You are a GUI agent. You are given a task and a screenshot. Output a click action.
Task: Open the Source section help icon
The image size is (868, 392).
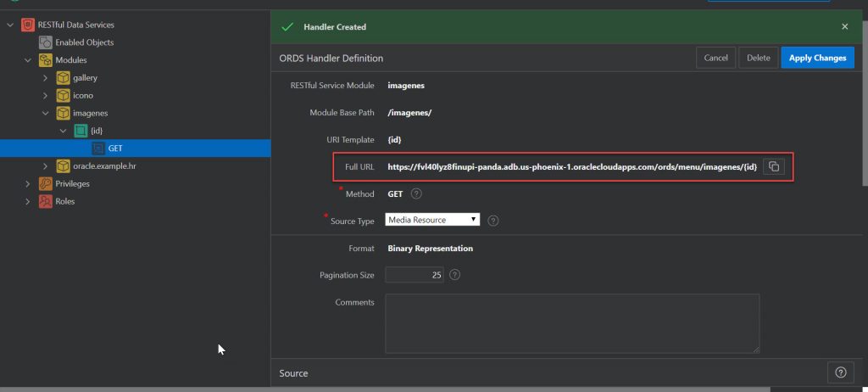(x=840, y=372)
